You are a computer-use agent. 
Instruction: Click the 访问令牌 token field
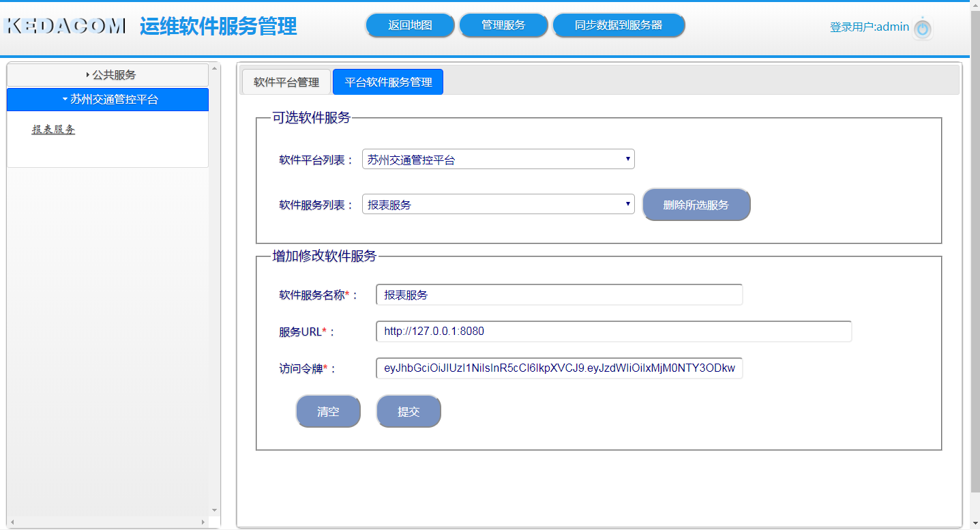[x=559, y=368]
